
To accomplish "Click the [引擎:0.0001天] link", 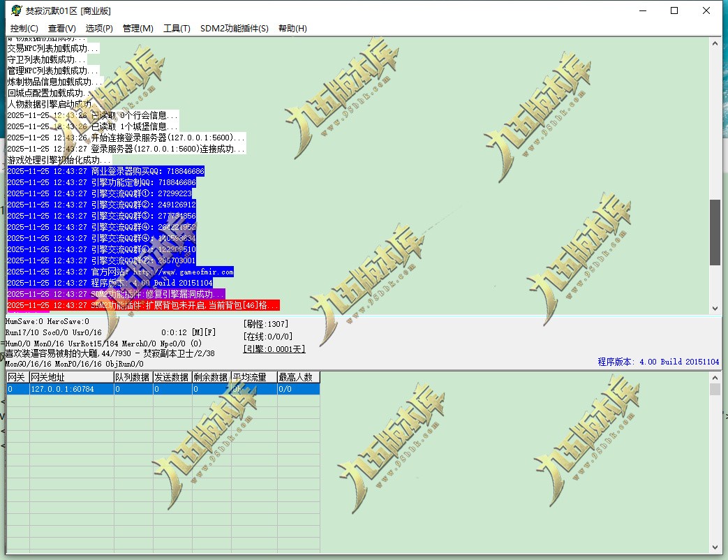I will pos(274,349).
